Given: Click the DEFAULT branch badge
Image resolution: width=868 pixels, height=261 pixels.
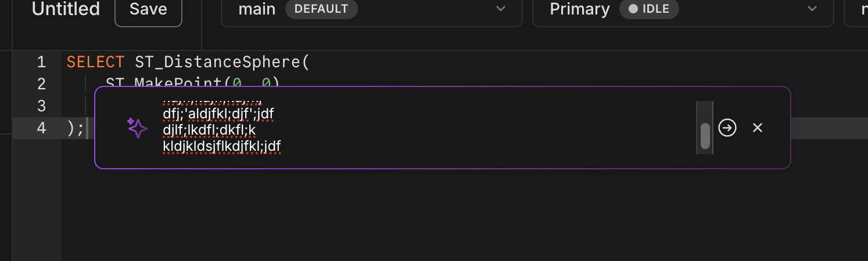Looking at the screenshot, I should [x=321, y=9].
